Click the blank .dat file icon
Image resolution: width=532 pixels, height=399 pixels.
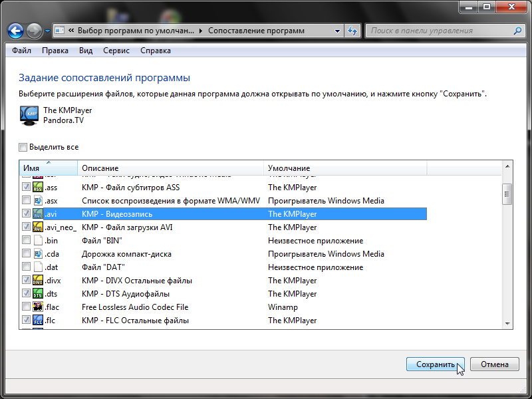click(38, 267)
